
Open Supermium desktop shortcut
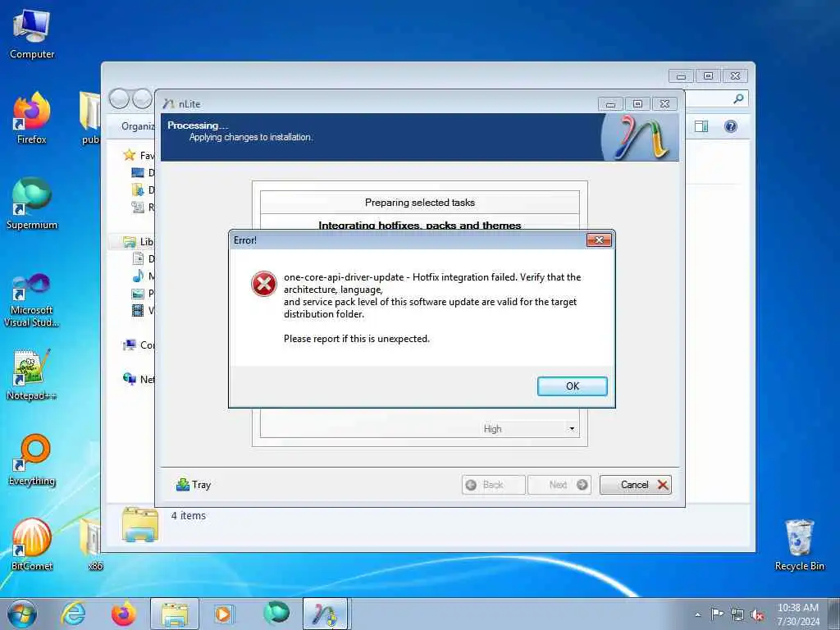32,203
